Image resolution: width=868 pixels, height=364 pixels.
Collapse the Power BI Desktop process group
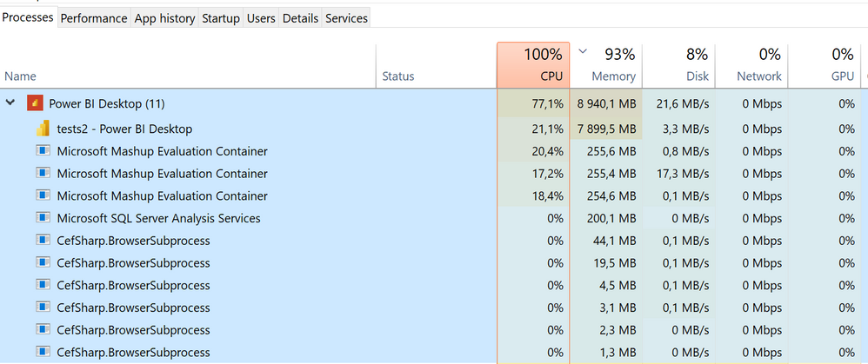click(10, 103)
